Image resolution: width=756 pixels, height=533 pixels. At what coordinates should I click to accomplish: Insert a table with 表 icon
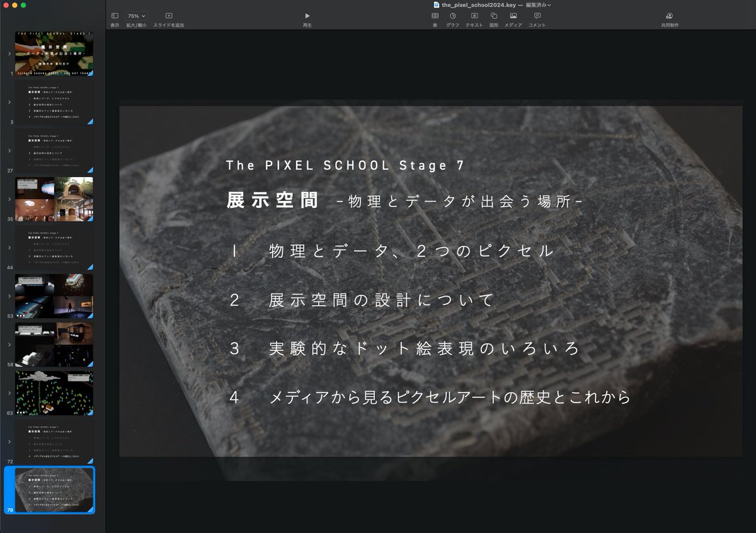tap(435, 16)
